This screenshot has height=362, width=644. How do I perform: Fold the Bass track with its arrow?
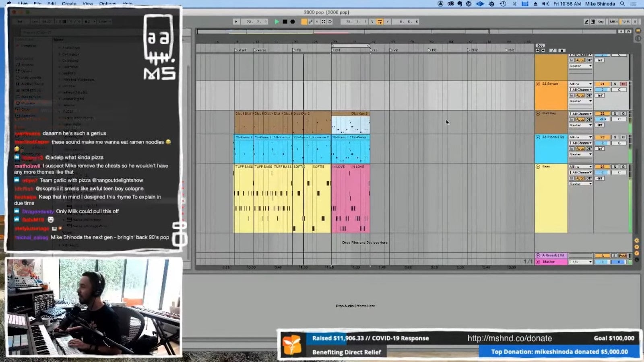[538, 167]
